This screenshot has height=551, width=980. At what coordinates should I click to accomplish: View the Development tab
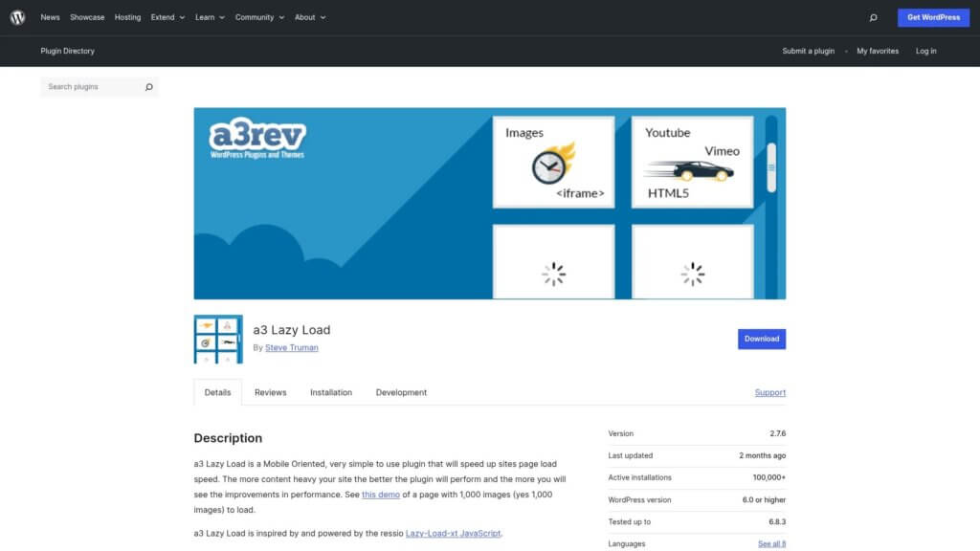401,392
